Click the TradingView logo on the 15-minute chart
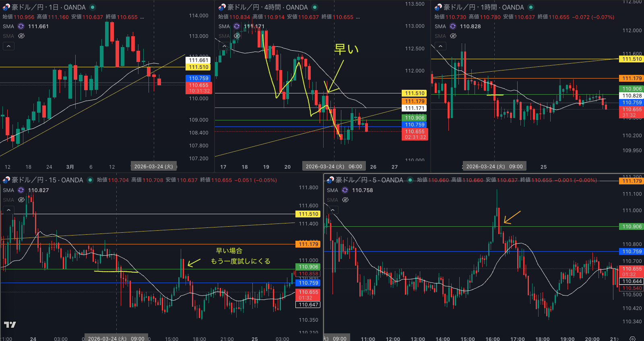The image size is (644, 341). (x=10, y=324)
